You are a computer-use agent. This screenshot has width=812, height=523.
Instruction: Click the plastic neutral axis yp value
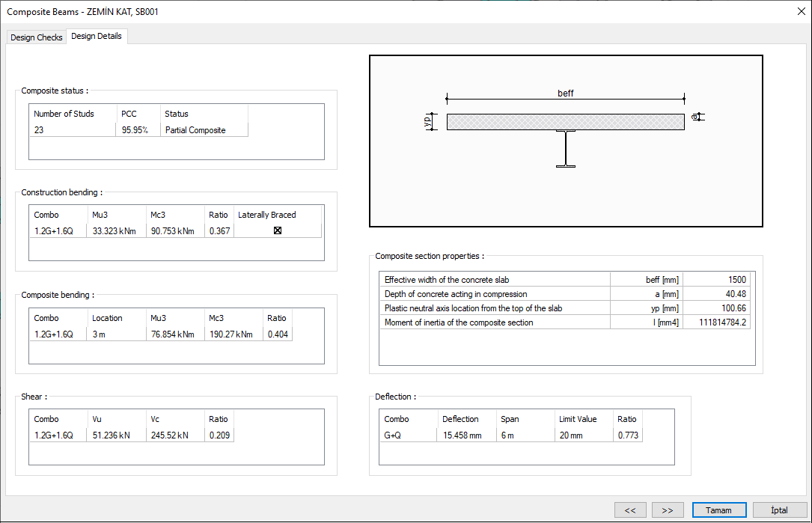tap(717, 308)
